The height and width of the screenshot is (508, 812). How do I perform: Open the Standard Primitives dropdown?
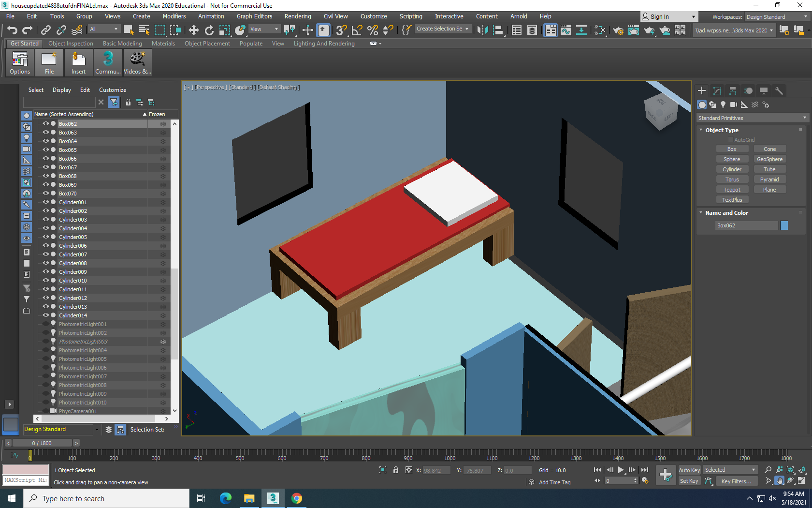click(752, 118)
